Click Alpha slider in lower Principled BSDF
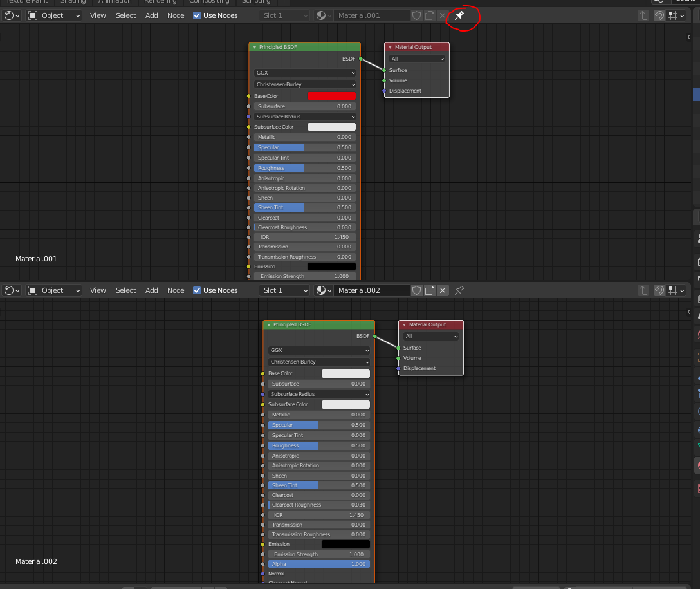 319,565
